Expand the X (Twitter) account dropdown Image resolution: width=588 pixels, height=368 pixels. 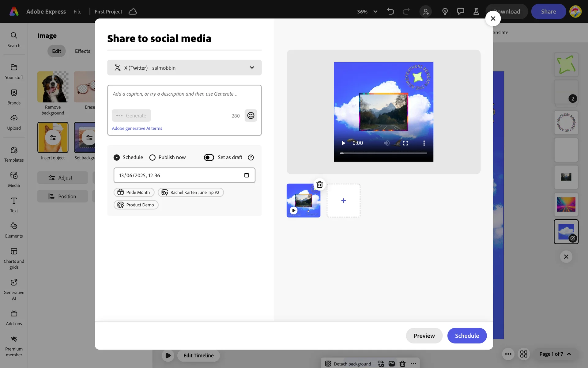(252, 67)
